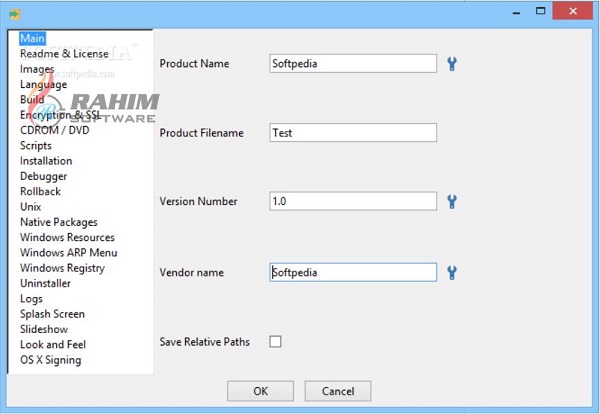
Task: Select the Language settings entry
Action: pos(44,85)
